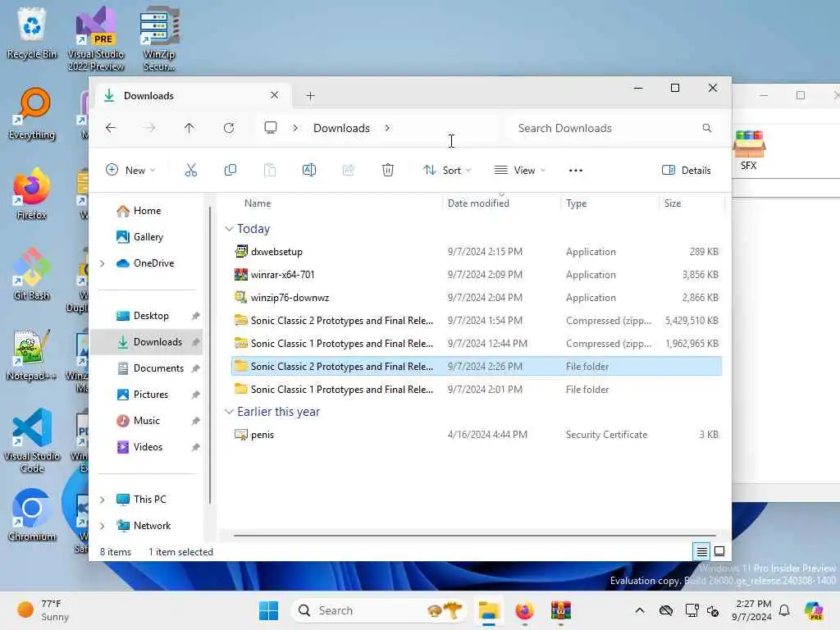Click the Rename icon in Explorer toolbar
Image resolution: width=840 pixels, height=630 pixels.
309,171
